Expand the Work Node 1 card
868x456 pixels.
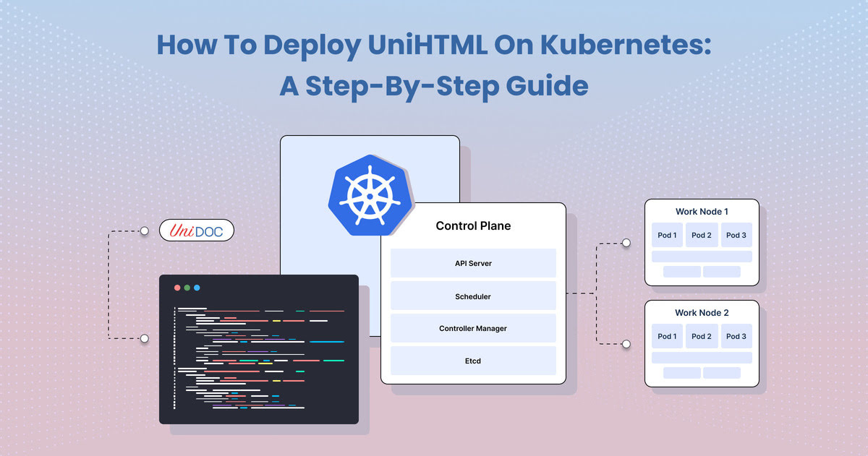[701, 211]
